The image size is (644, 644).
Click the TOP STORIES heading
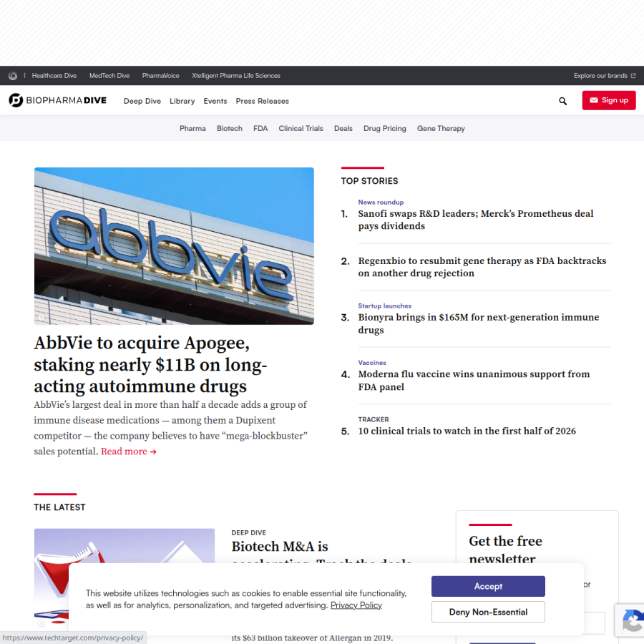[x=369, y=181]
